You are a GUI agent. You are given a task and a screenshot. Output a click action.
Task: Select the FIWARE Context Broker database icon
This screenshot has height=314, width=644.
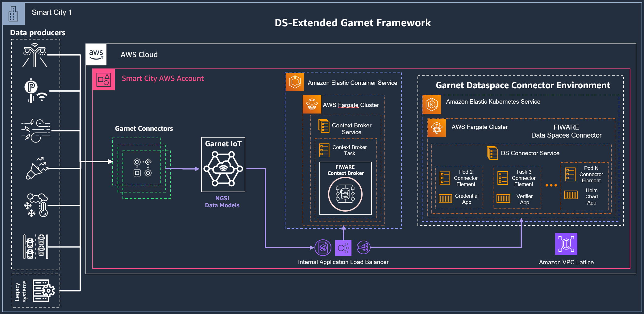point(345,194)
